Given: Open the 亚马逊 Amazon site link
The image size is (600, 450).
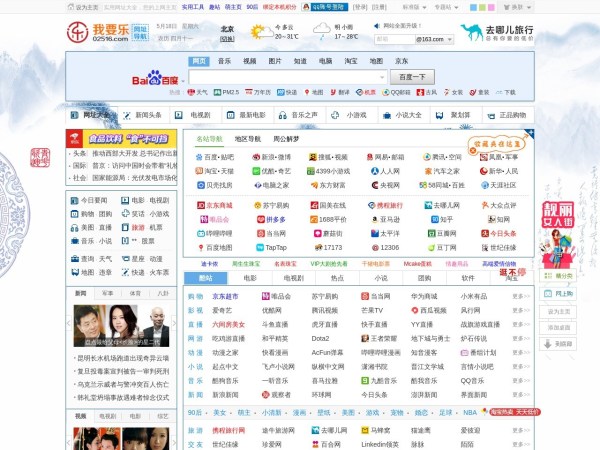Looking at the screenshot, I should pos(385,219).
